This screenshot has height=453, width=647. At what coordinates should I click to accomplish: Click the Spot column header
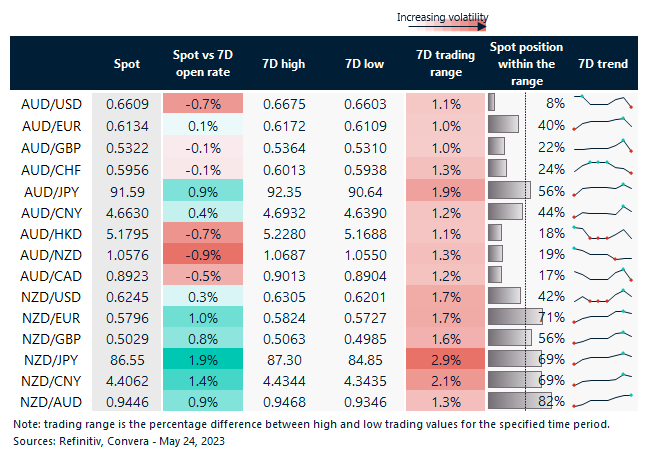[127, 65]
